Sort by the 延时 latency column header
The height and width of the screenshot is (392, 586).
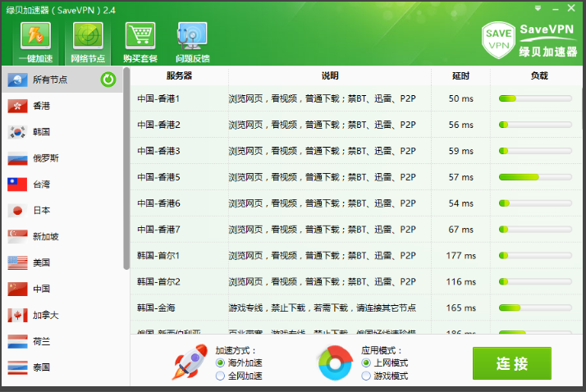(x=460, y=75)
